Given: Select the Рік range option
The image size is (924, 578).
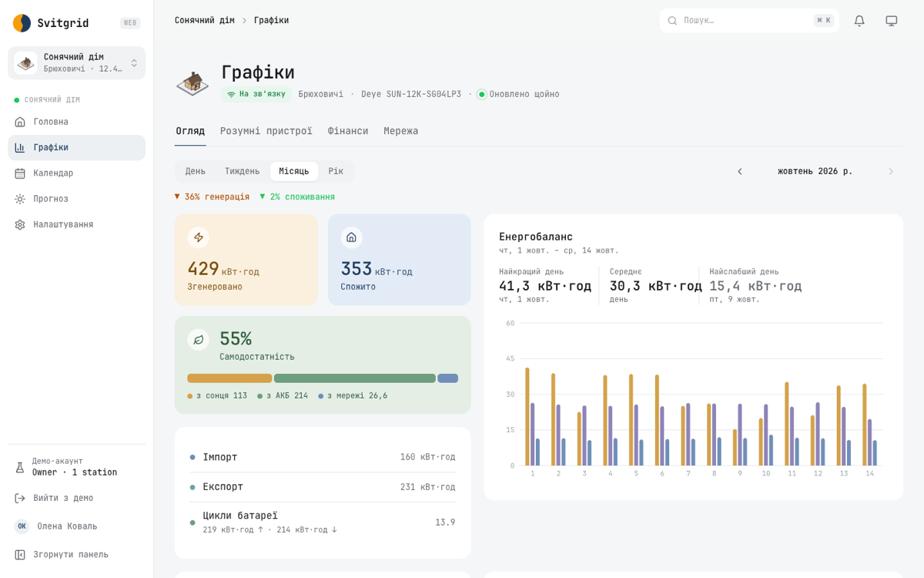Looking at the screenshot, I should [x=336, y=171].
